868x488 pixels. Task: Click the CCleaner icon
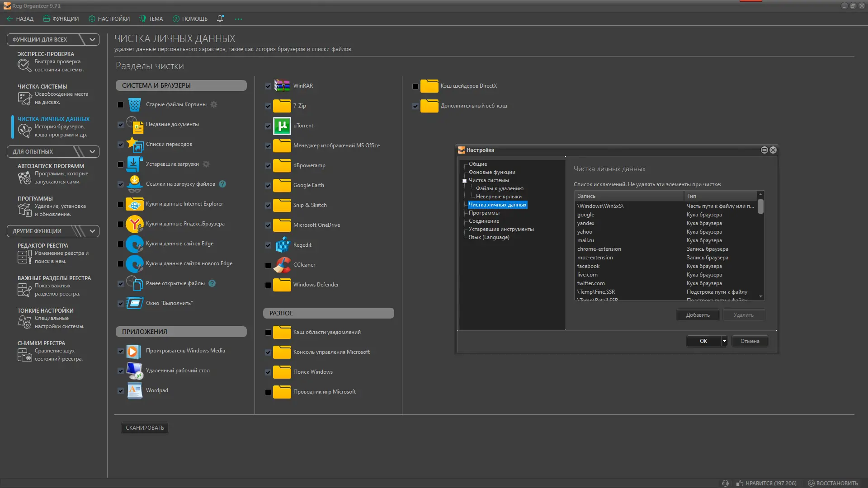point(282,265)
